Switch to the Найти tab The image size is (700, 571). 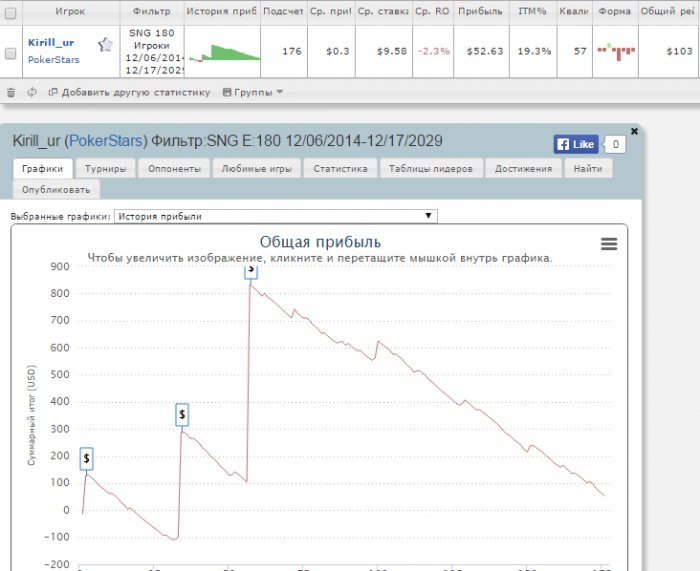tap(588, 169)
